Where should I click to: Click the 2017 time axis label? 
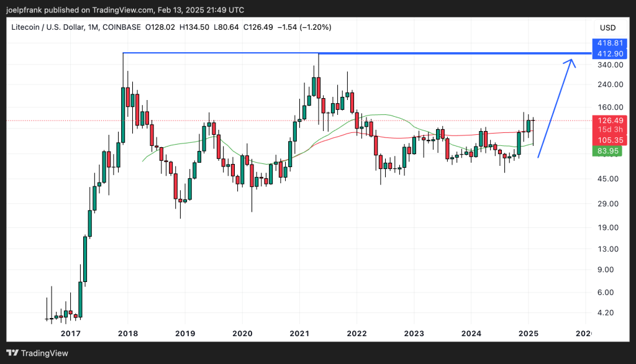71,334
